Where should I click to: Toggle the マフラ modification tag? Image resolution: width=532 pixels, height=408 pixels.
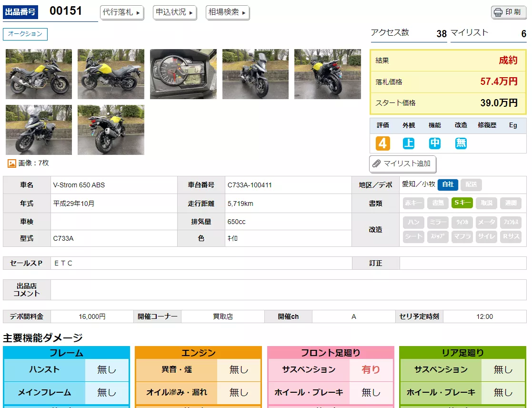point(462,236)
